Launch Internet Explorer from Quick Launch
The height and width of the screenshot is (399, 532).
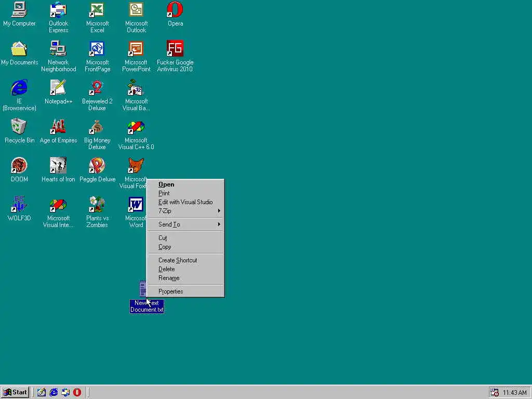pos(54,392)
